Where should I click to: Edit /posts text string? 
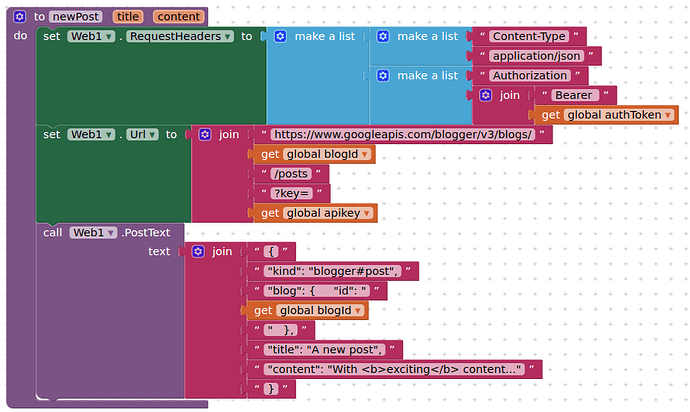click(x=291, y=174)
